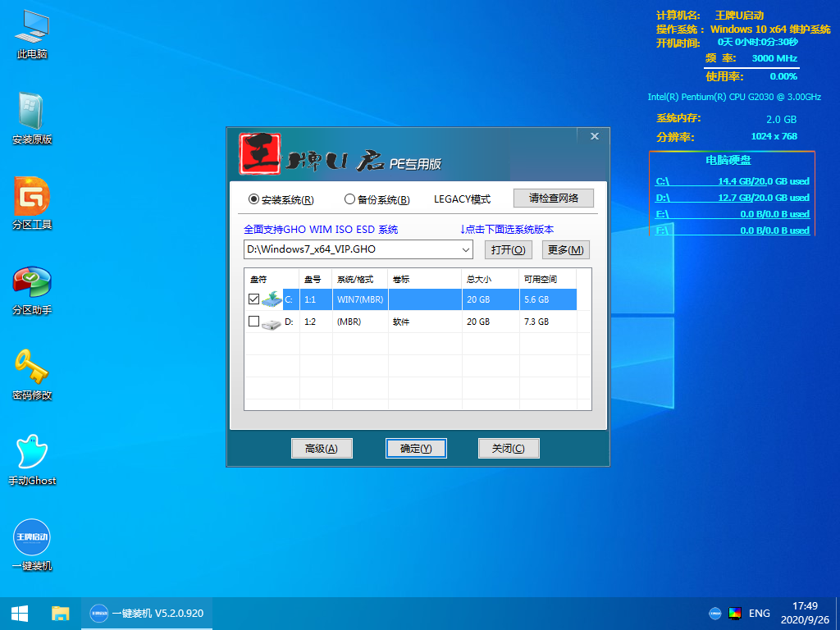Open the 手动Ghost desktop icon
This screenshot has width=840, height=630.
(x=32, y=459)
